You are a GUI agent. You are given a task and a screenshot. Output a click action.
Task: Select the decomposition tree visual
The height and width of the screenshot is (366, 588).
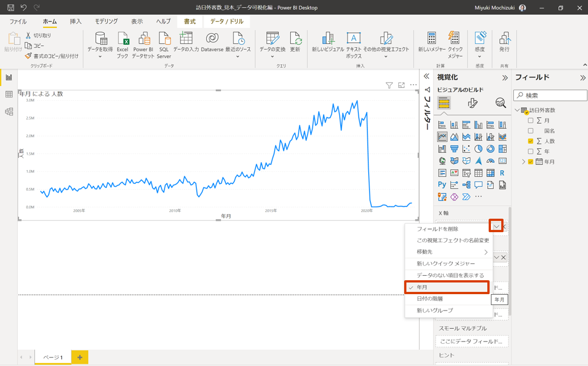466,185
